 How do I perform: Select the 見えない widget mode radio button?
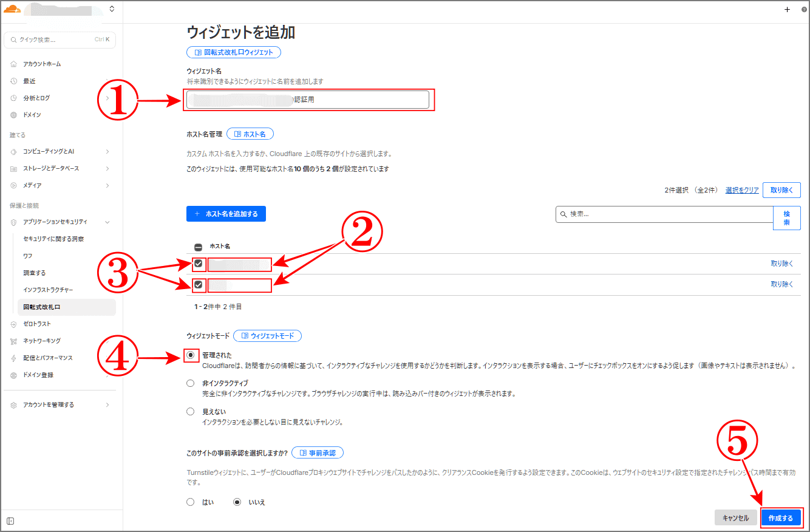[x=191, y=411]
